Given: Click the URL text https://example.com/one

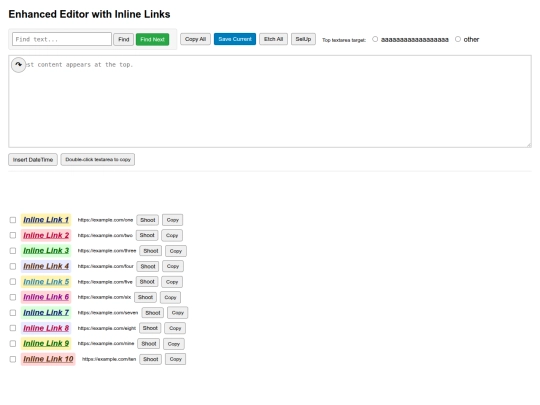Looking at the screenshot, I should pyautogui.click(x=105, y=220).
